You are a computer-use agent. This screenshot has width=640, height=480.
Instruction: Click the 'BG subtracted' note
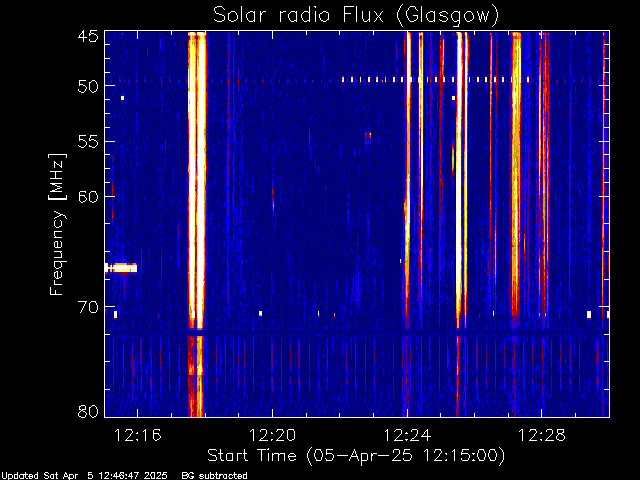[214, 476]
